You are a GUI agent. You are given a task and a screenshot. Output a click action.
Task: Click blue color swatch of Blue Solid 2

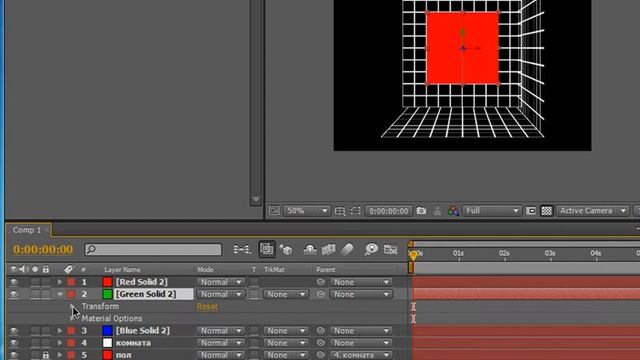tap(107, 330)
